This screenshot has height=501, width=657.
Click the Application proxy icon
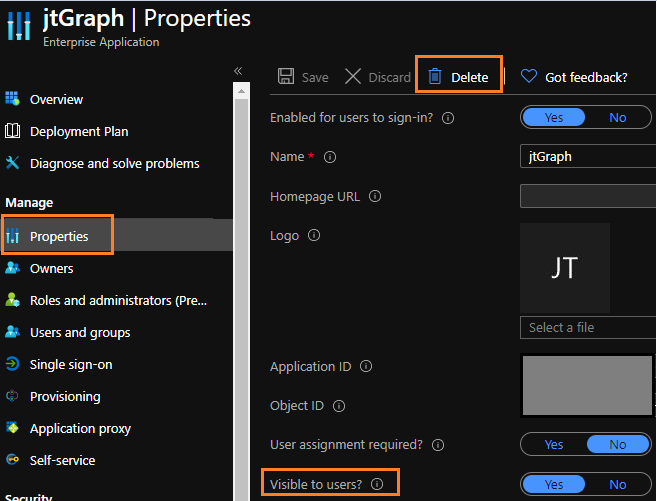(13, 428)
